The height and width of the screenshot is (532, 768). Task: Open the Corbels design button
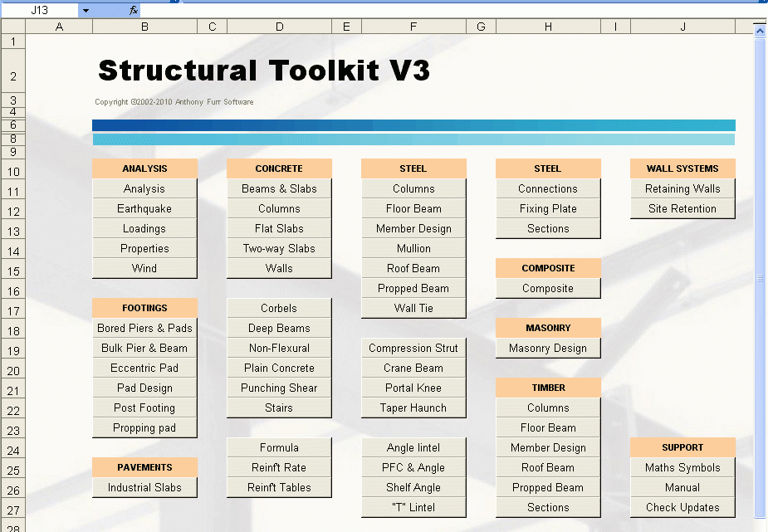coord(279,309)
